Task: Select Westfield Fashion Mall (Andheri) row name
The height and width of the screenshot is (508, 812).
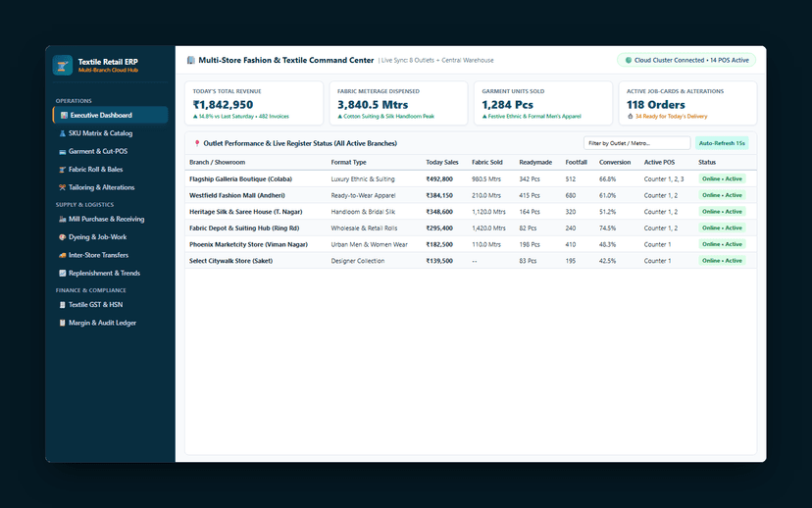Action: point(237,196)
